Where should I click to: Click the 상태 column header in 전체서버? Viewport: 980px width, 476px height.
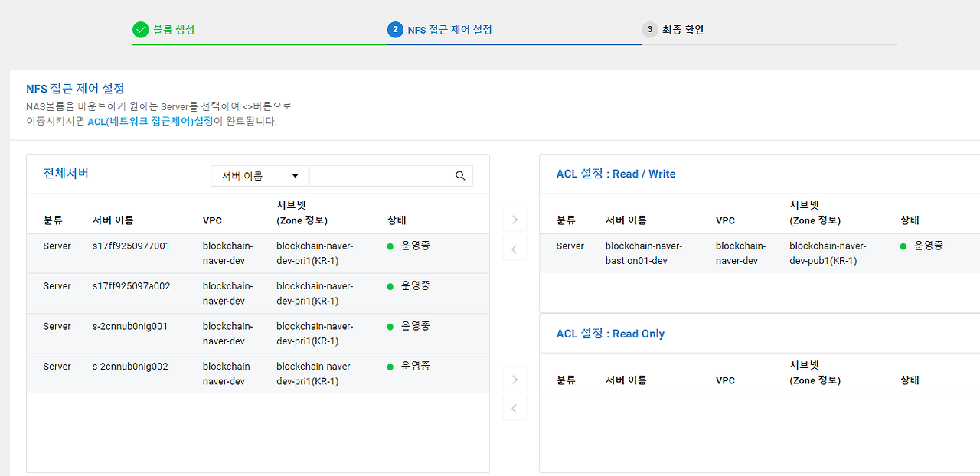397,220
